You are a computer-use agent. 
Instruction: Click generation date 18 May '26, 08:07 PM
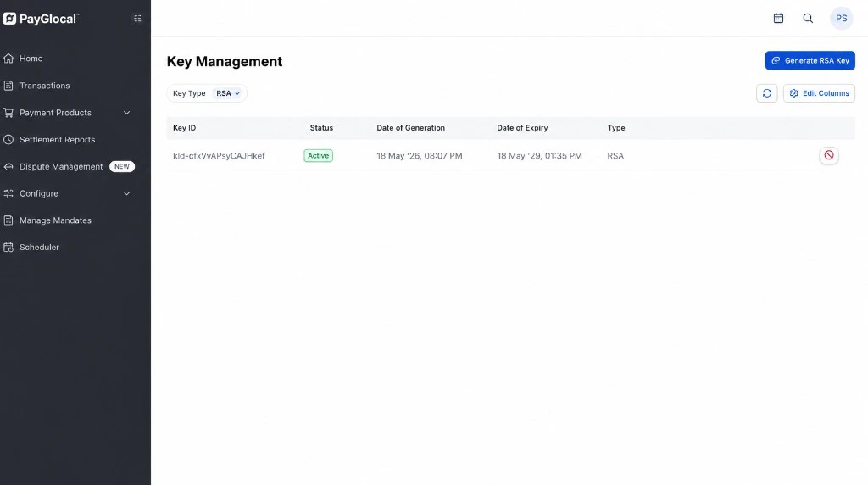pos(420,155)
